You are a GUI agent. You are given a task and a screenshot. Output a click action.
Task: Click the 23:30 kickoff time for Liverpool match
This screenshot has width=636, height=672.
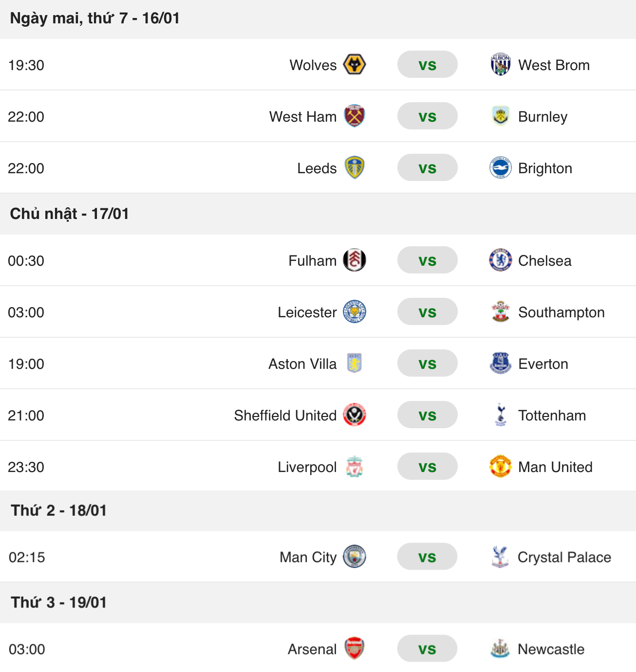coord(26,466)
